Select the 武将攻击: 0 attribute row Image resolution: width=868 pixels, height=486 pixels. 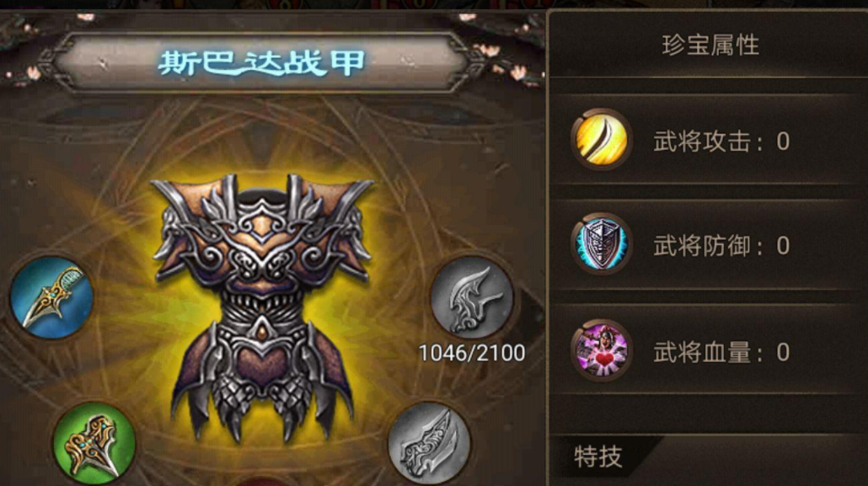709,141
